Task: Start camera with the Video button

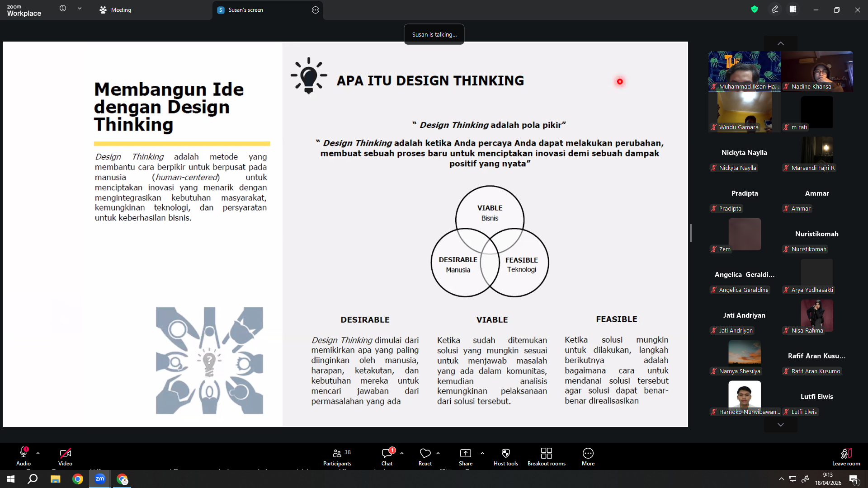Action: tap(65, 456)
